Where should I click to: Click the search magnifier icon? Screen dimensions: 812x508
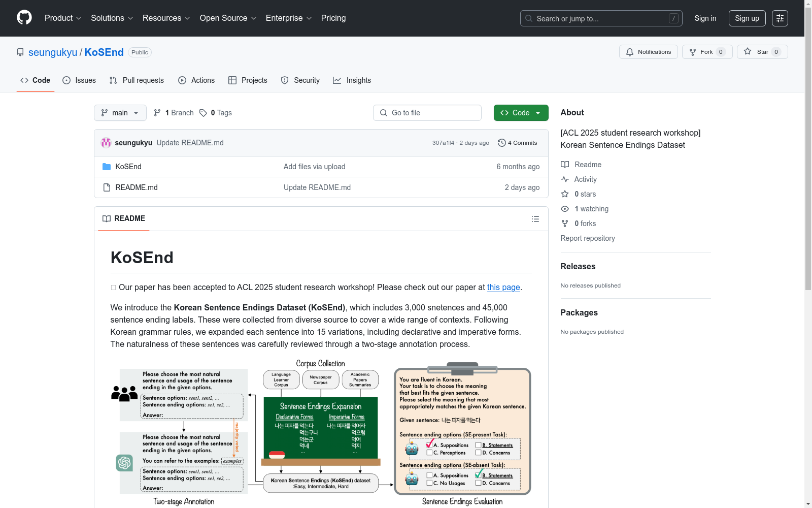pyautogui.click(x=529, y=18)
